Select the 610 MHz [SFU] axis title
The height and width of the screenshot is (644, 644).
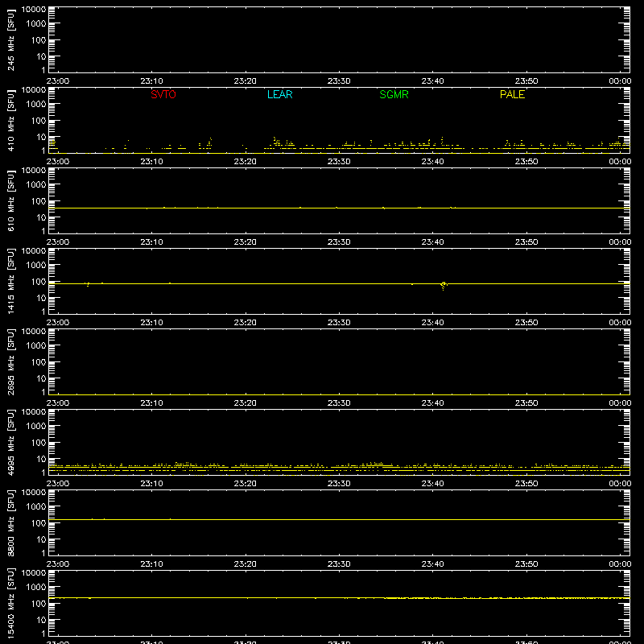coord(10,200)
